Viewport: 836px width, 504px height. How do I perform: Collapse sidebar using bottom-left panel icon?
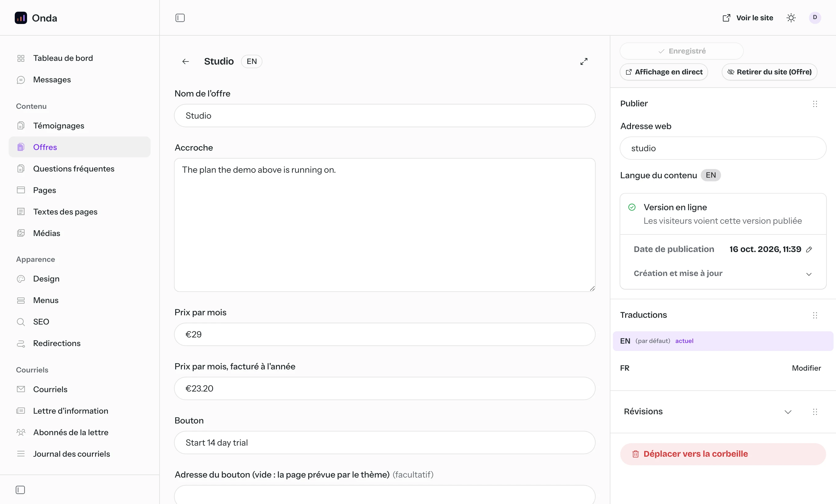click(20, 490)
